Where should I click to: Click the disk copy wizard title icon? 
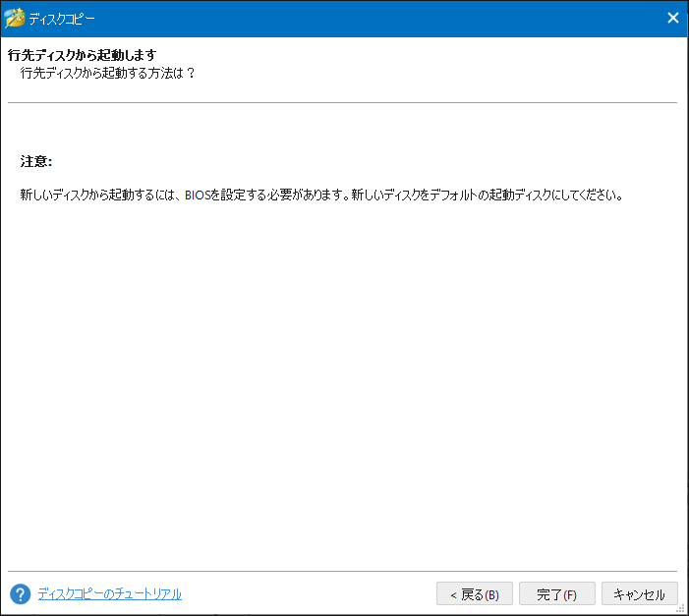click(x=15, y=18)
